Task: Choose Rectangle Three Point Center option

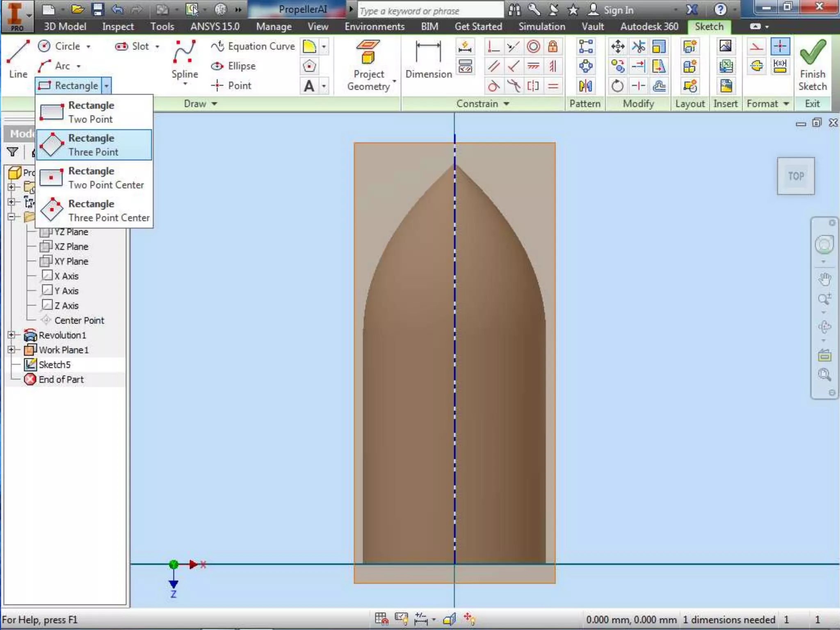Action: pyautogui.click(x=94, y=210)
